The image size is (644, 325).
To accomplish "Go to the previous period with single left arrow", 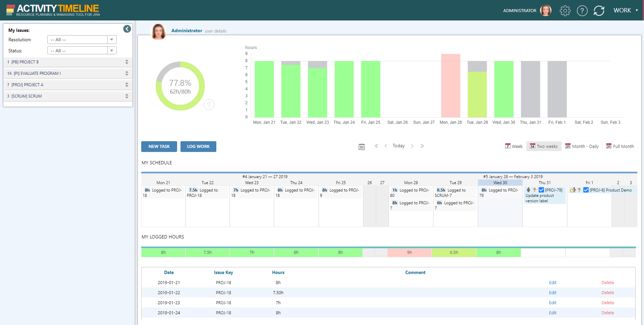I will [386, 146].
